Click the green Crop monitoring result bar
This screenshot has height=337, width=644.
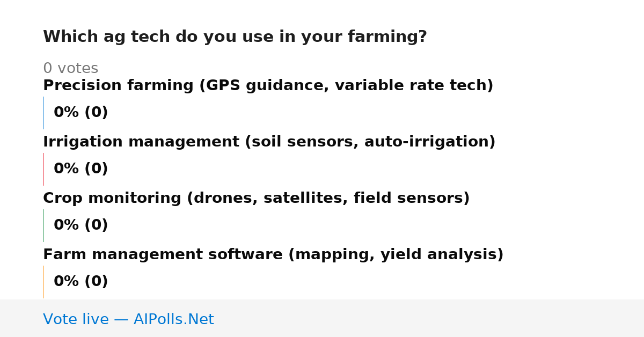pyautogui.click(x=43, y=225)
